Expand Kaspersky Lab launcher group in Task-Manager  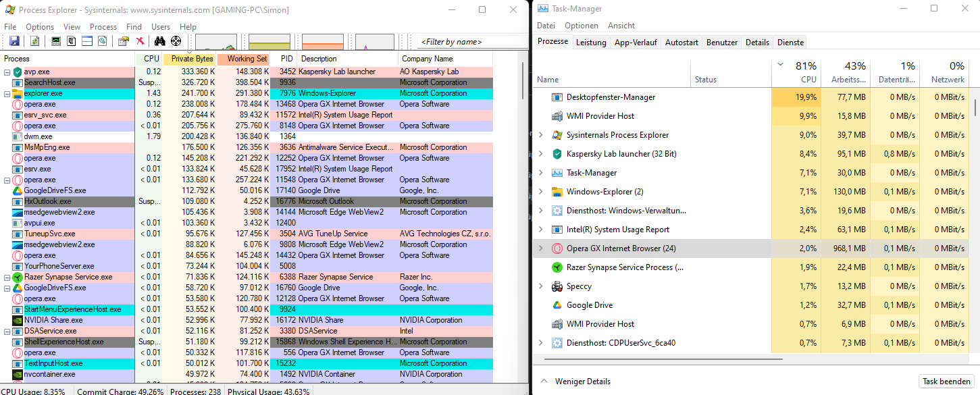[540, 154]
